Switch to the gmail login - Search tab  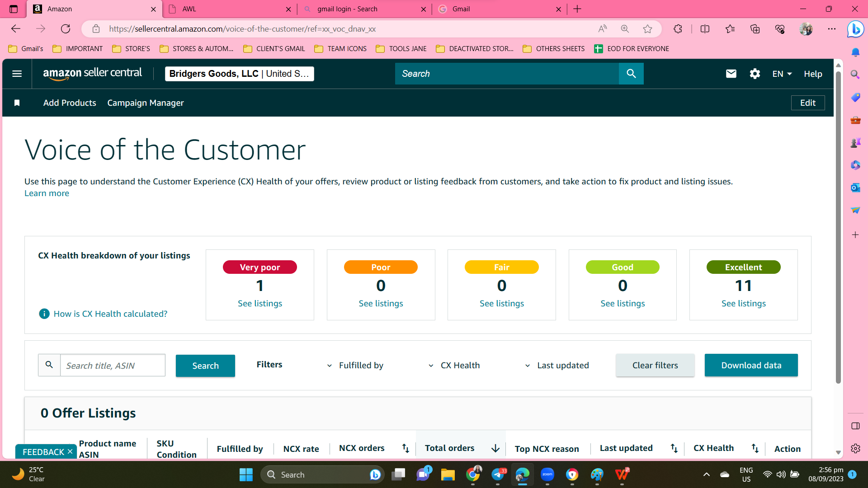pos(364,9)
